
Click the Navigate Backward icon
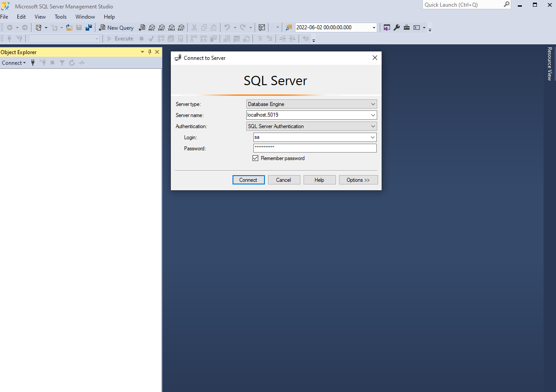10,27
